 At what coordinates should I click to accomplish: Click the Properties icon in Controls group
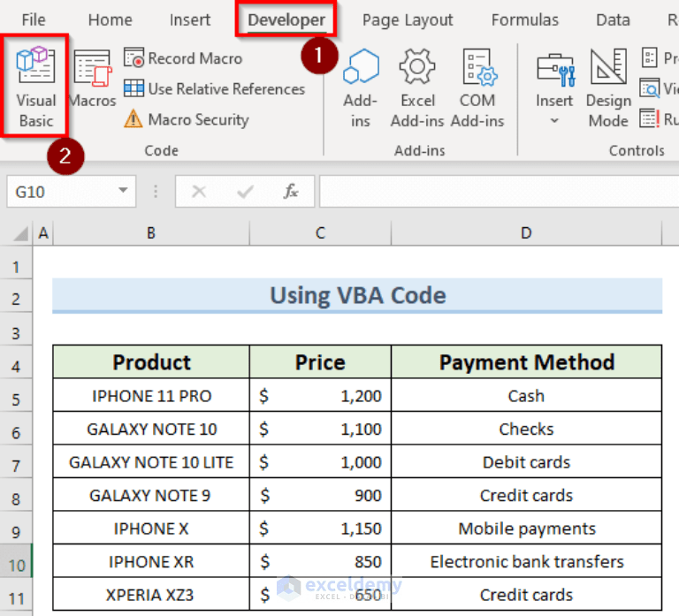pyautogui.click(x=649, y=57)
